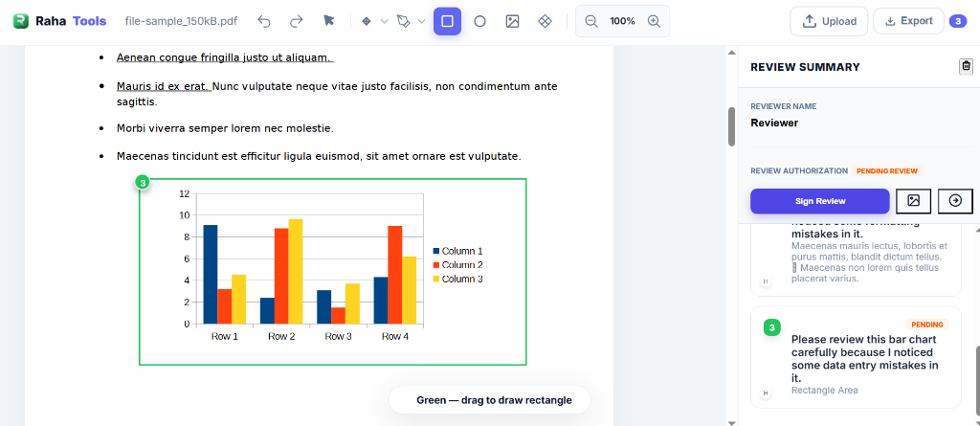The width and height of the screenshot is (980, 426).
Task: Select the circle shape tool
Action: point(480,21)
